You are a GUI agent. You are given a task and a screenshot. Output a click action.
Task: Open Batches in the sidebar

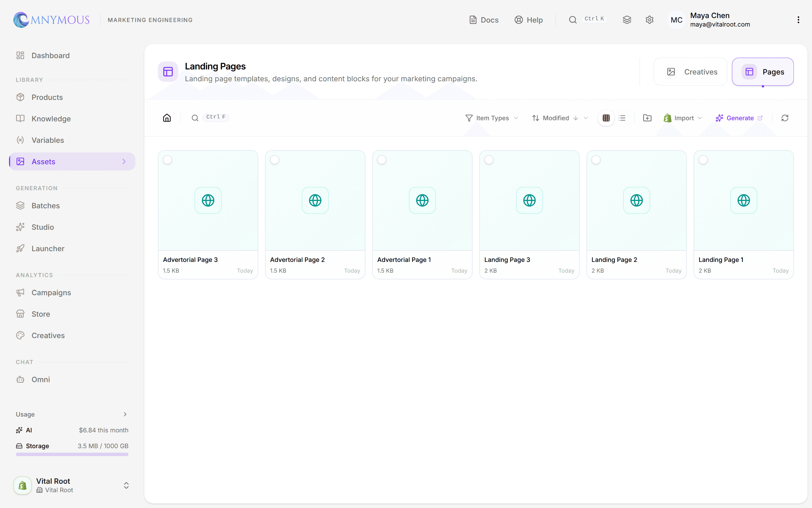coord(72,206)
